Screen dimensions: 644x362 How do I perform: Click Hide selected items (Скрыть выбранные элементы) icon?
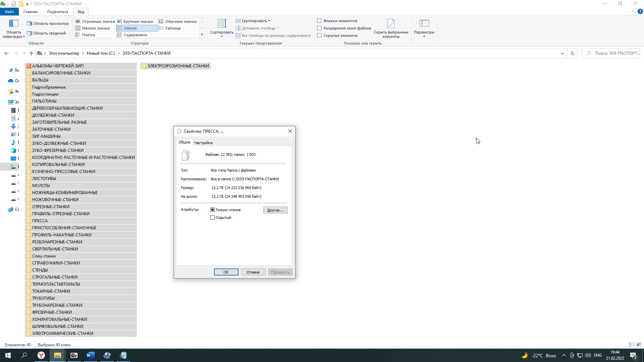(x=391, y=24)
